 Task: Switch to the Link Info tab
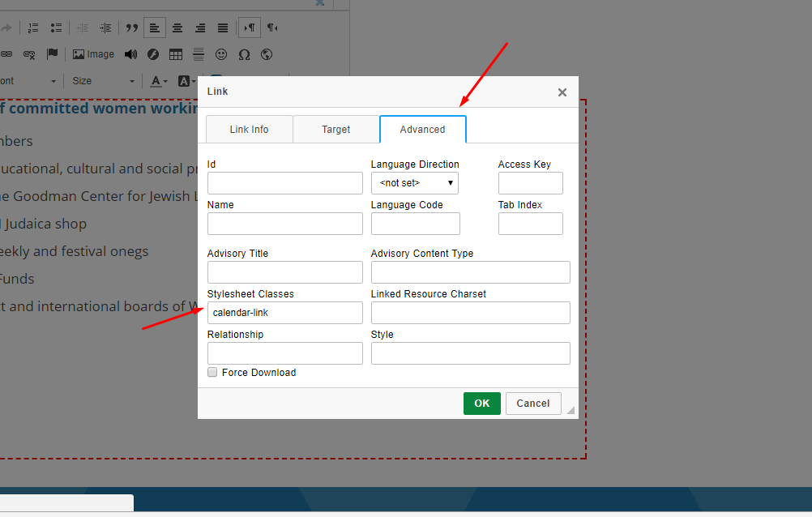coord(249,130)
